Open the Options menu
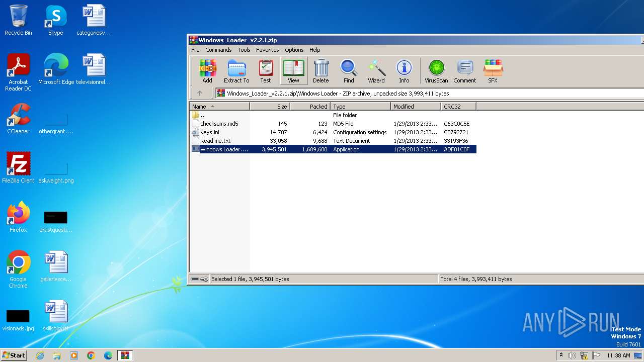The image size is (644, 362). [x=294, y=50]
